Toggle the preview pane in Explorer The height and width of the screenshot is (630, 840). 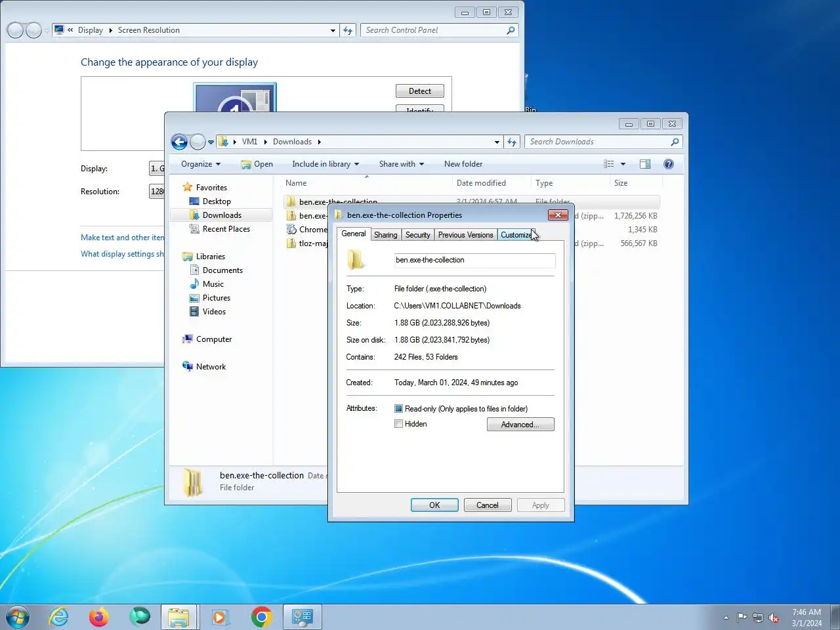click(645, 164)
